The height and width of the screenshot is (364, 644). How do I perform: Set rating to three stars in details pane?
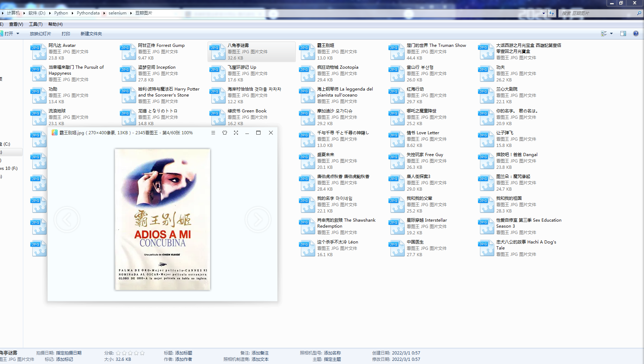(x=130, y=353)
